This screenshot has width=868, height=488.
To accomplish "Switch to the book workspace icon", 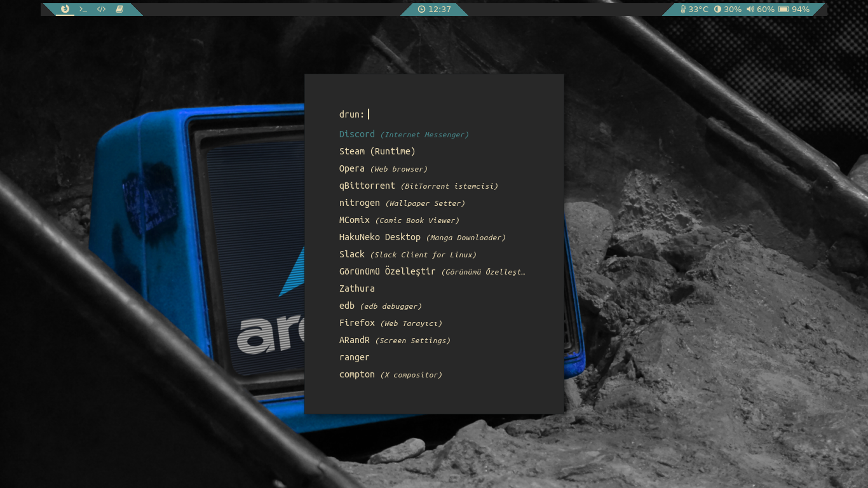I will click(119, 9).
